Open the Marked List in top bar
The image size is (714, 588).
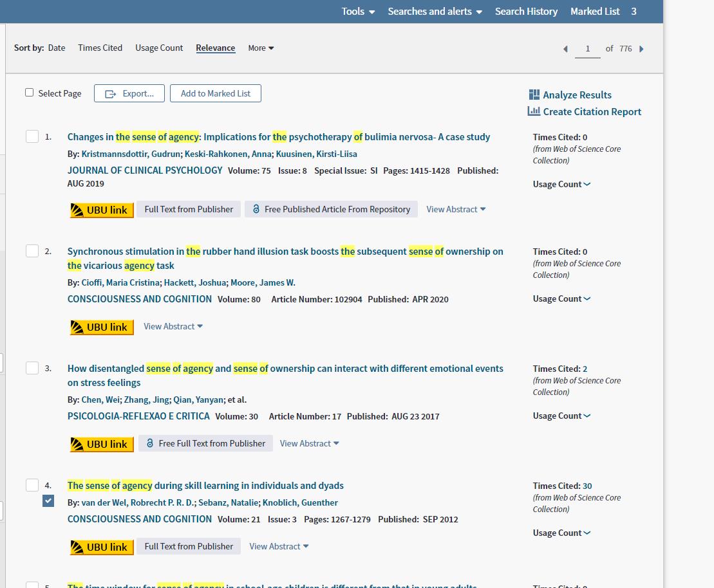595,12
